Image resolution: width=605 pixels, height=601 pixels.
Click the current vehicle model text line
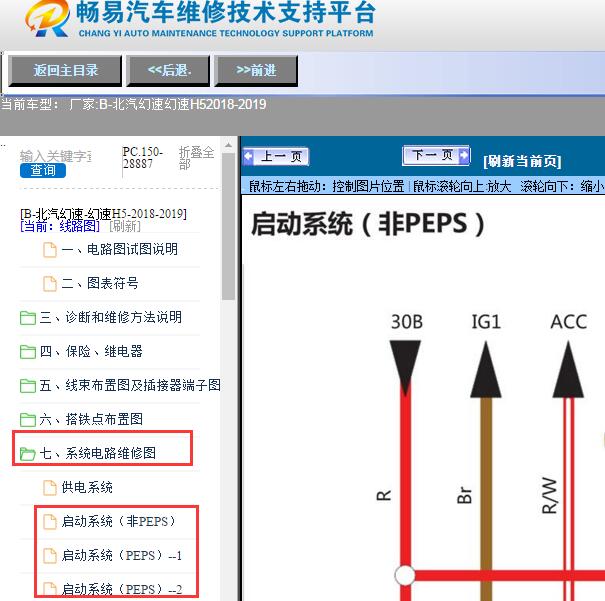click(x=134, y=104)
